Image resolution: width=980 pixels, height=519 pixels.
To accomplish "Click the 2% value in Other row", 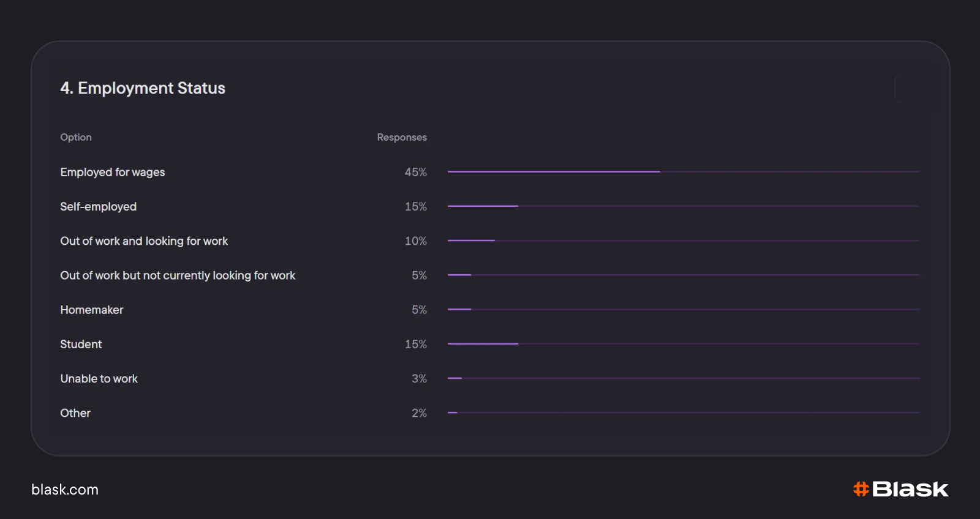I will pyautogui.click(x=419, y=413).
